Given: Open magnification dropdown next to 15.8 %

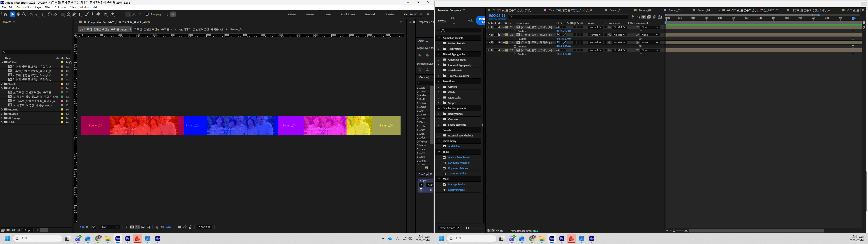Looking at the screenshot, I should [94, 227].
